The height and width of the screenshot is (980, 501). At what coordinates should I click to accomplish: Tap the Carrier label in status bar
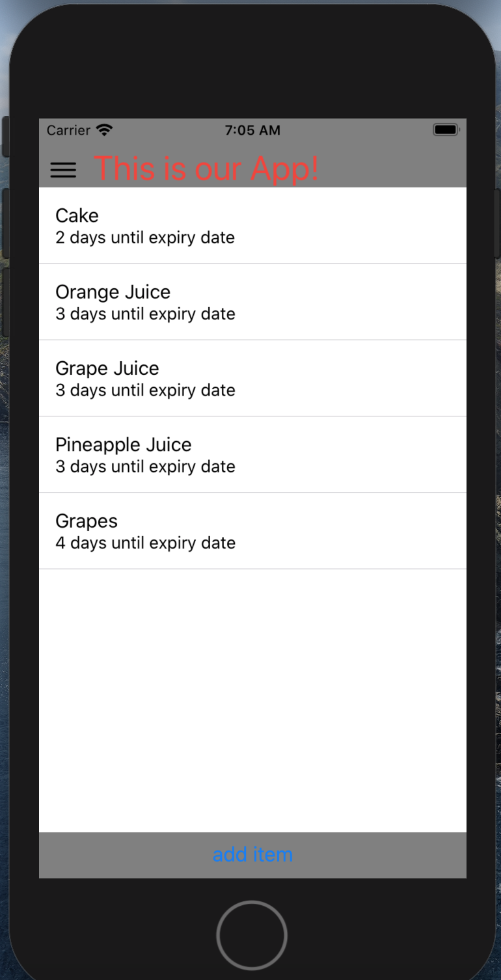pos(68,130)
